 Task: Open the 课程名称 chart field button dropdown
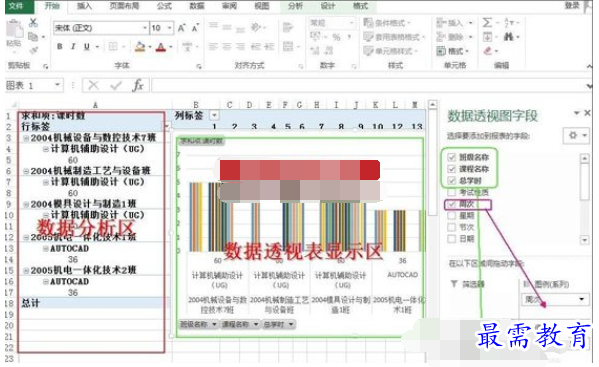[x=256, y=324]
